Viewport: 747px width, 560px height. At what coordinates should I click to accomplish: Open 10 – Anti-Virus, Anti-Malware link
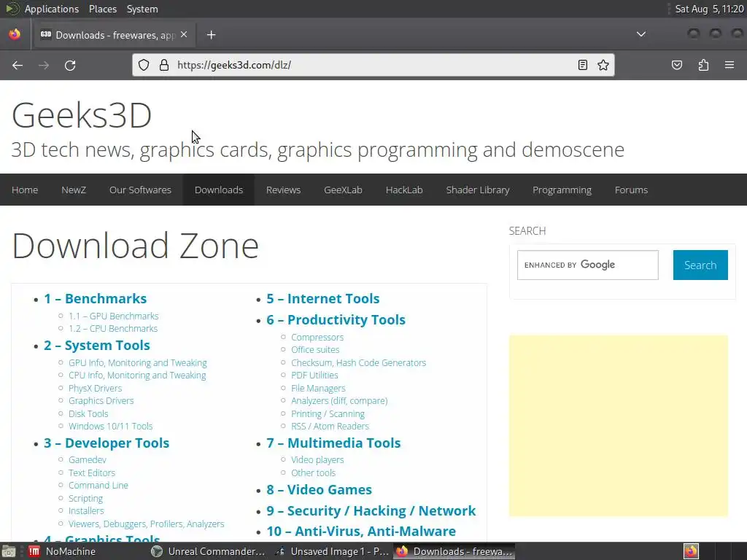click(361, 531)
